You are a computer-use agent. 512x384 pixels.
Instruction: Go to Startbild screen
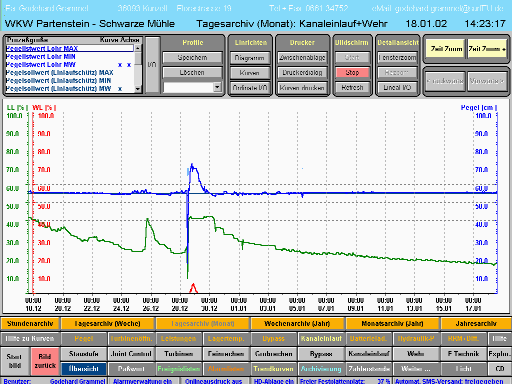point(15,361)
